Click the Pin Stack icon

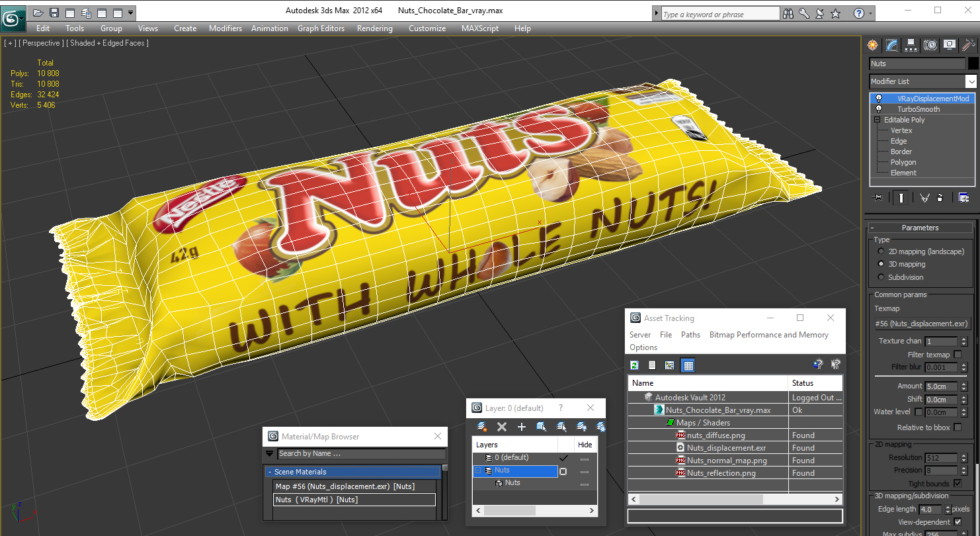point(878,197)
